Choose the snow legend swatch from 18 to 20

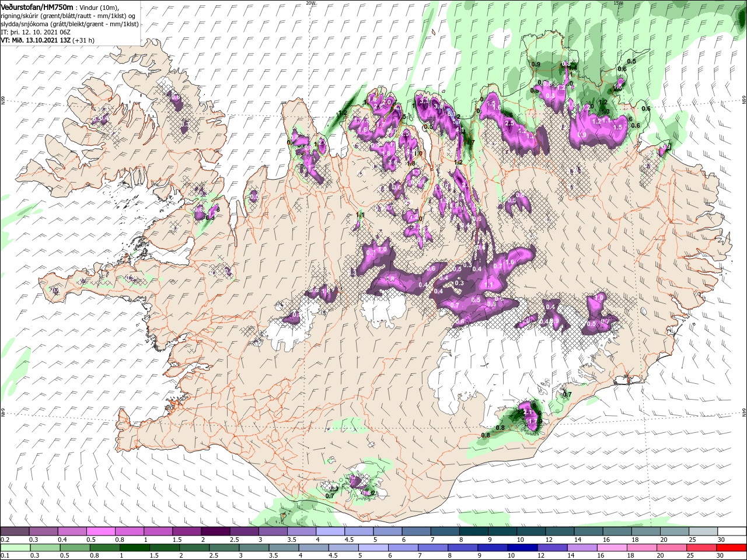click(645, 531)
